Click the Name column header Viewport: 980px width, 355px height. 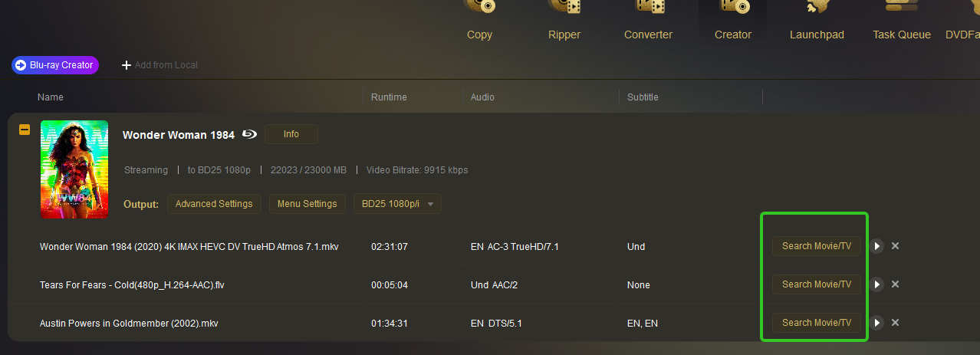tap(51, 97)
